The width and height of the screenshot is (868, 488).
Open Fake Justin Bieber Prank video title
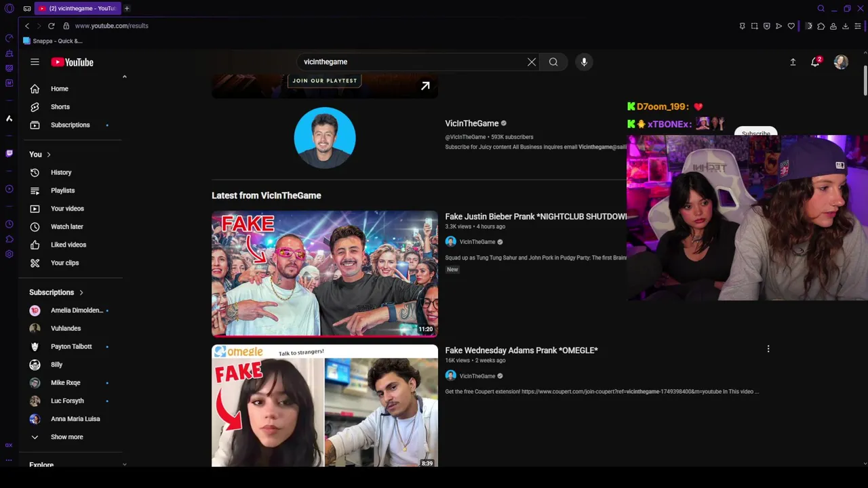536,216
